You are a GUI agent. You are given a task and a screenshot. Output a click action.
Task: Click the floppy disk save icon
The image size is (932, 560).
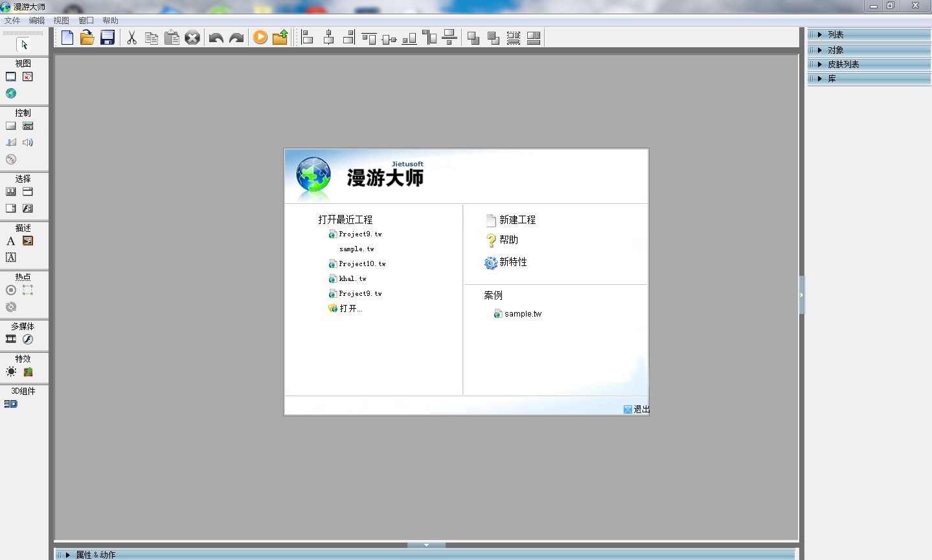108,38
